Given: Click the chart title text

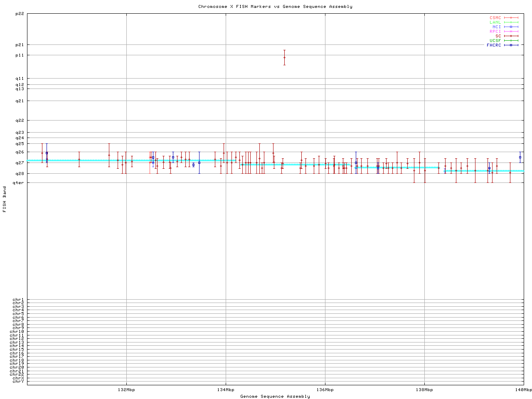Looking at the screenshot, I should tap(275, 7).
